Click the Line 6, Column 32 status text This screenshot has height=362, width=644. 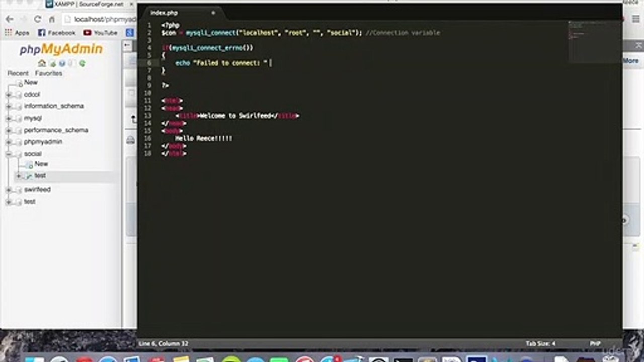click(x=164, y=344)
